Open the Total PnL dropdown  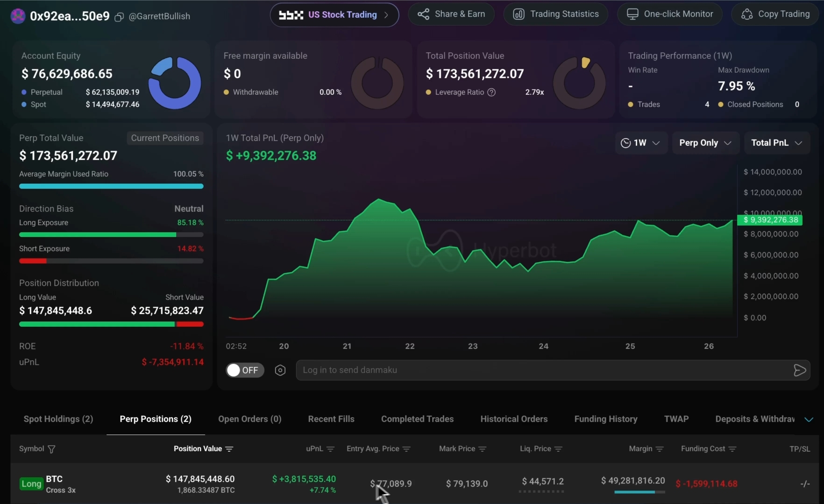pyautogui.click(x=777, y=143)
